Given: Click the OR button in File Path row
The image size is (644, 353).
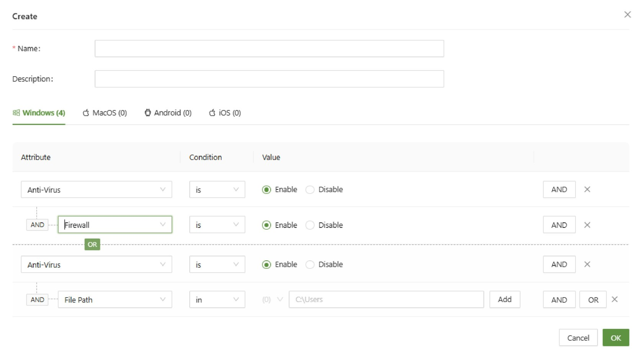Looking at the screenshot, I should tap(593, 300).
